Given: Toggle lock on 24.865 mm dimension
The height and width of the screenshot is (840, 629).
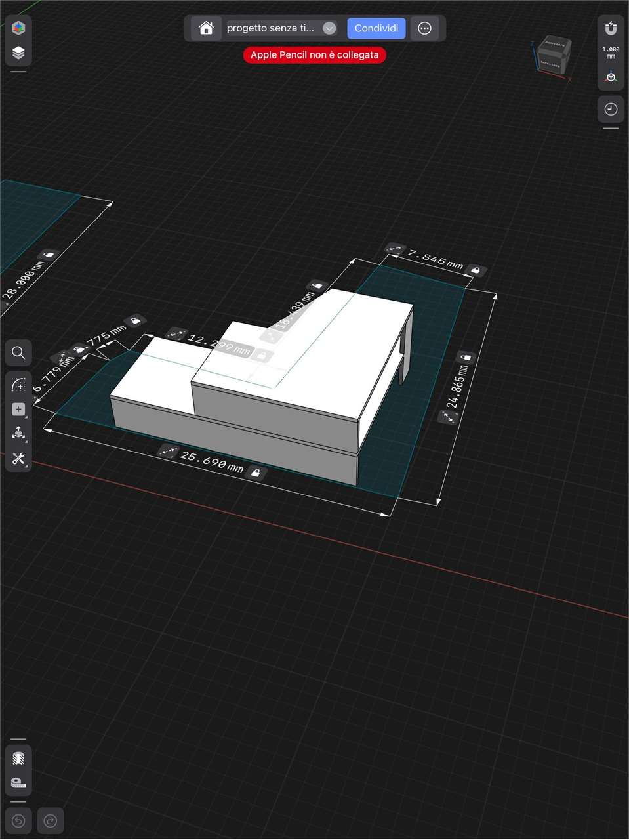Looking at the screenshot, I should pos(466,357).
